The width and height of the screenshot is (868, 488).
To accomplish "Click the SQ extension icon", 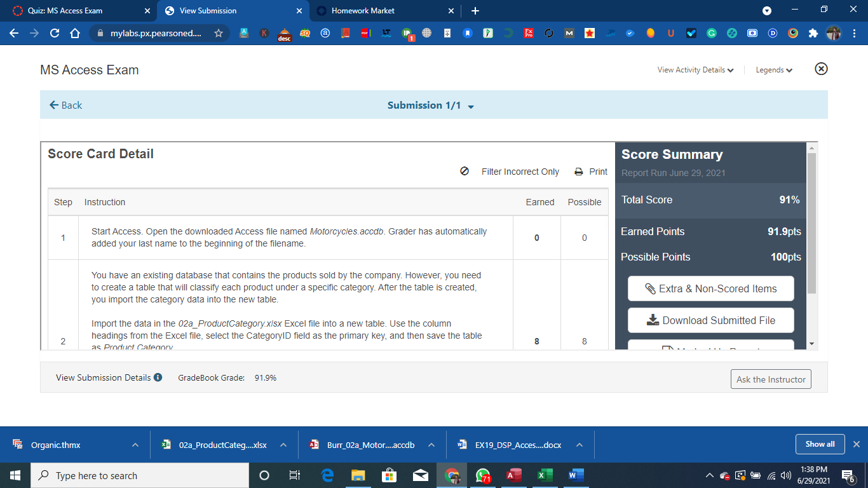I will 304,33.
